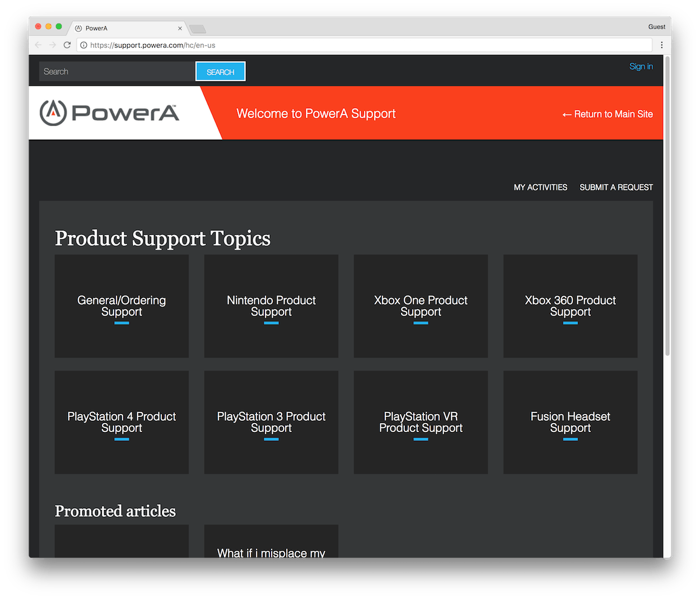Image resolution: width=700 pixels, height=599 pixels.
Task: Click the Guest profile label
Action: pyautogui.click(x=657, y=27)
